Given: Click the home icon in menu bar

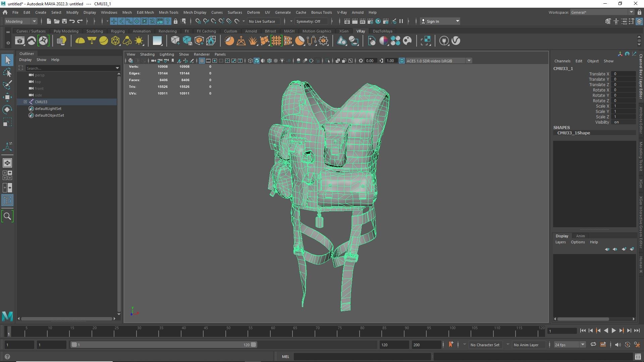Looking at the screenshot, I should click(5, 12).
